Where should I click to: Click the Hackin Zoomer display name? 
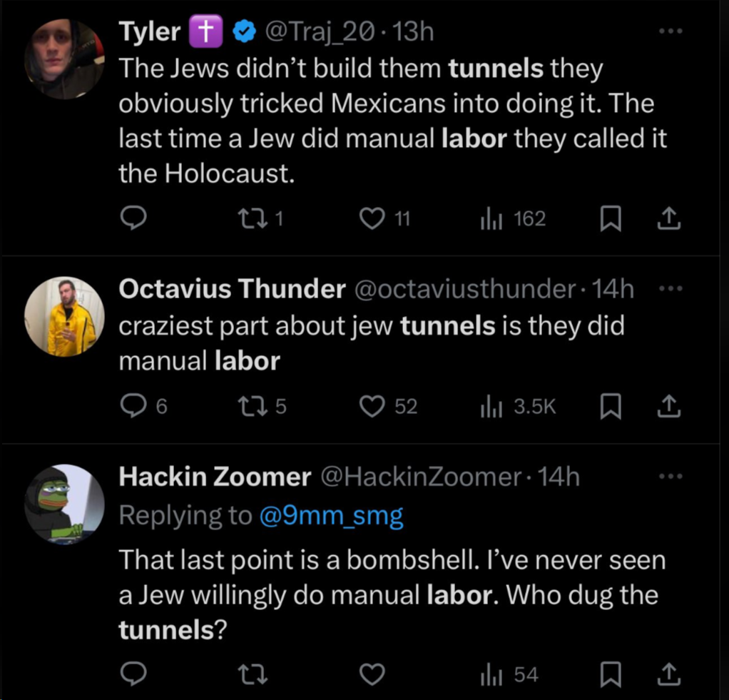point(215,477)
